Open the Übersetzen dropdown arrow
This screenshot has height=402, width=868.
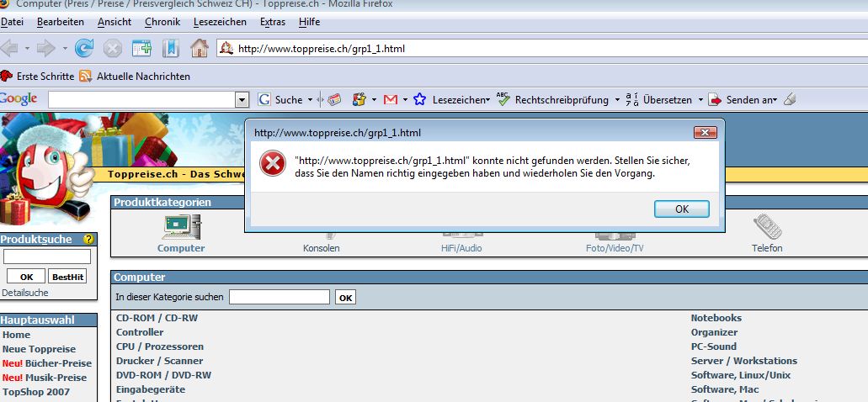700,99
